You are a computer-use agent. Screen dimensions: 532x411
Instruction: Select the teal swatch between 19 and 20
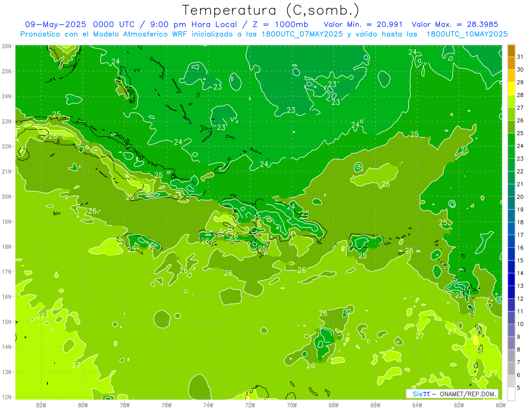tap(511, 203)
